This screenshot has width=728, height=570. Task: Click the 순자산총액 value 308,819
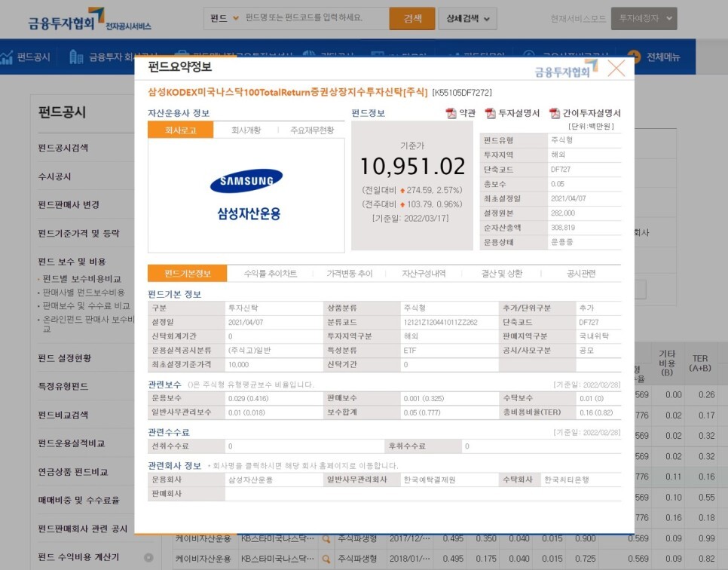(x=563, y=228)
